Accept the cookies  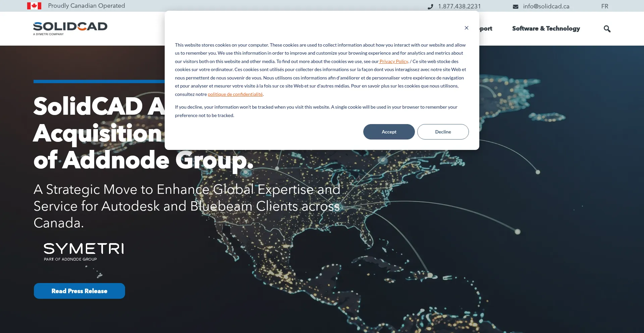click(x=389, y=132)
